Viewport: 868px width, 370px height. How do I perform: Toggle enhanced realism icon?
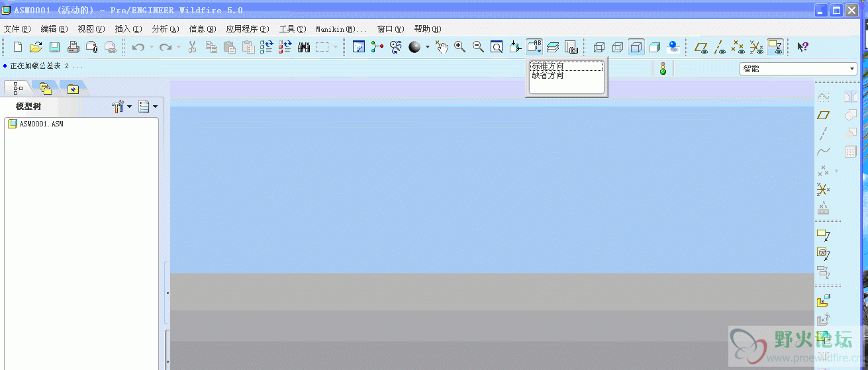click(x=673, y=47)
